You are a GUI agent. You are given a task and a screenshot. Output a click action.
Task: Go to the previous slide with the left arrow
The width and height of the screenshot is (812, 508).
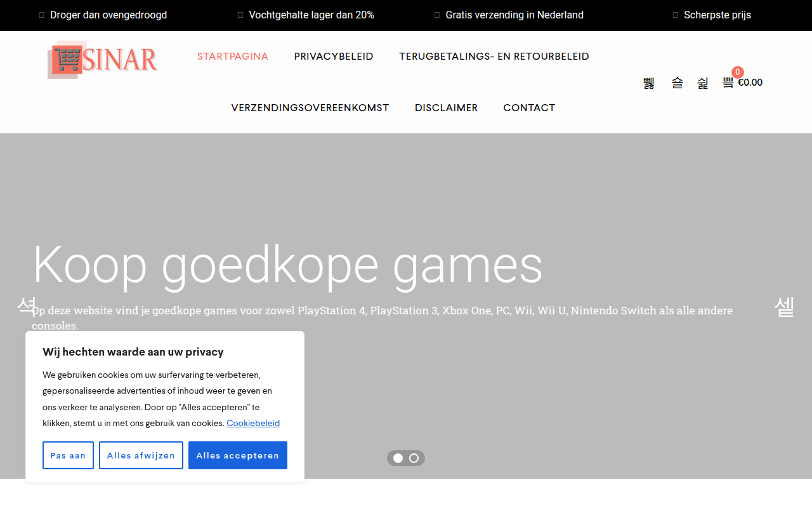pos(27,306)
